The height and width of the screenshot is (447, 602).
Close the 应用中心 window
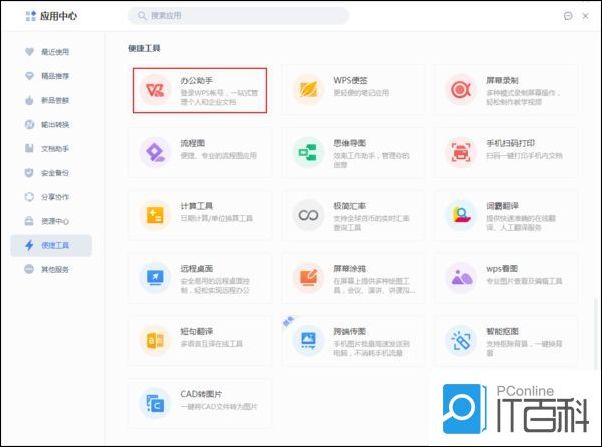coord(585,16)
